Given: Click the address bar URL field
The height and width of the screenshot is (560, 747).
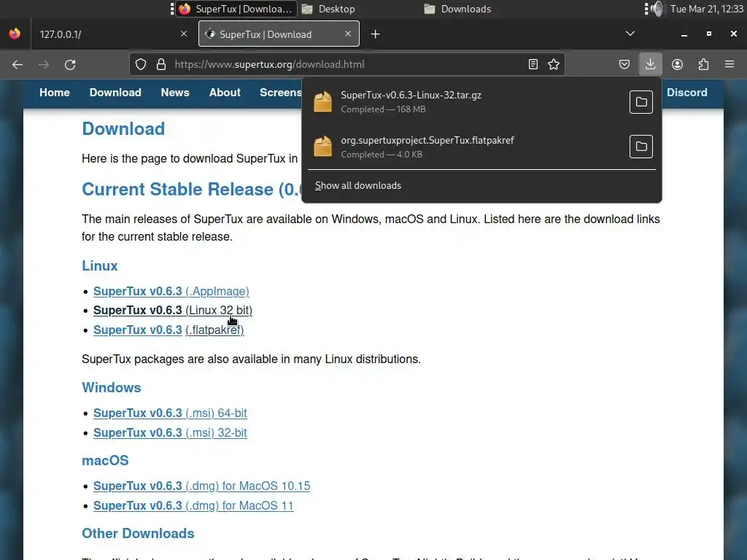Looking at the screenshot, I should coord(348,64).
